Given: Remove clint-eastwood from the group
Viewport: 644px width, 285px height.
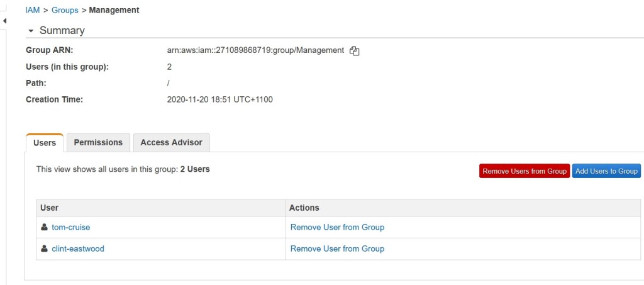Looking at the screenshot, I should [337, 249].
